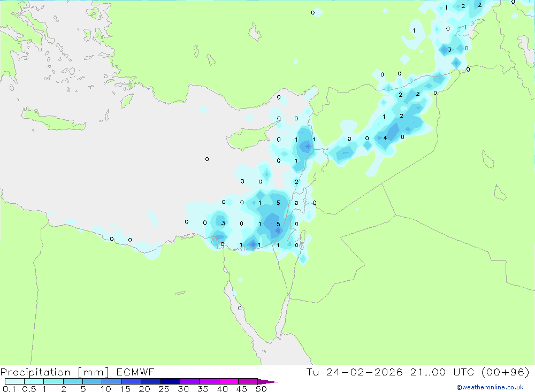
Task: Click the '(00+96)' forecast offset text
Action: [x=505, y=372]
